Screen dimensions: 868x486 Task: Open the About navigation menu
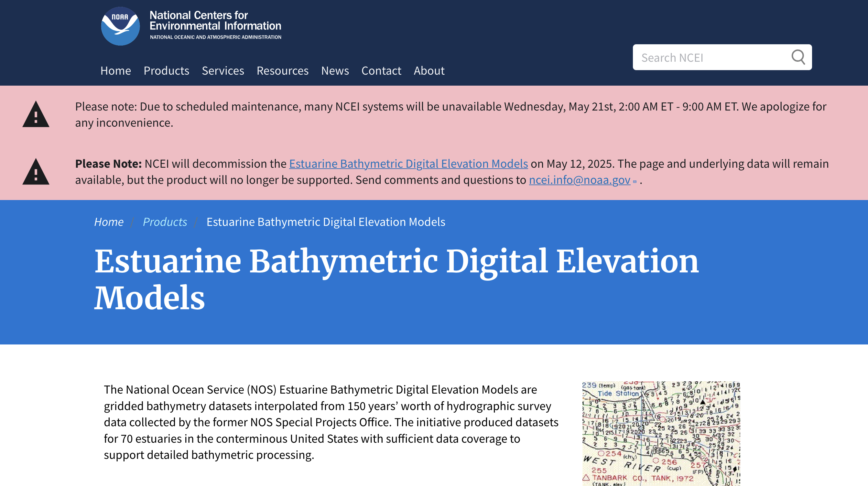click(x=429, y=70)
